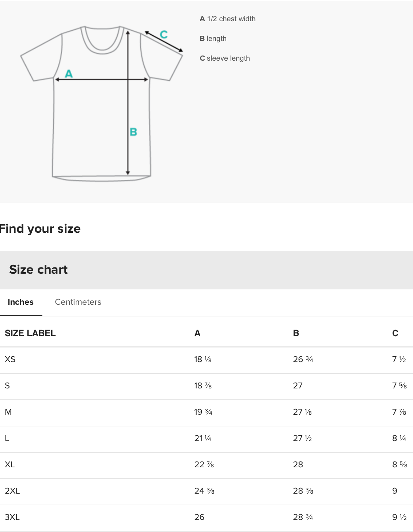Click the teal letter C near sleeve
The width and height of the screenshot is (413, 532).
click(164, 35)
